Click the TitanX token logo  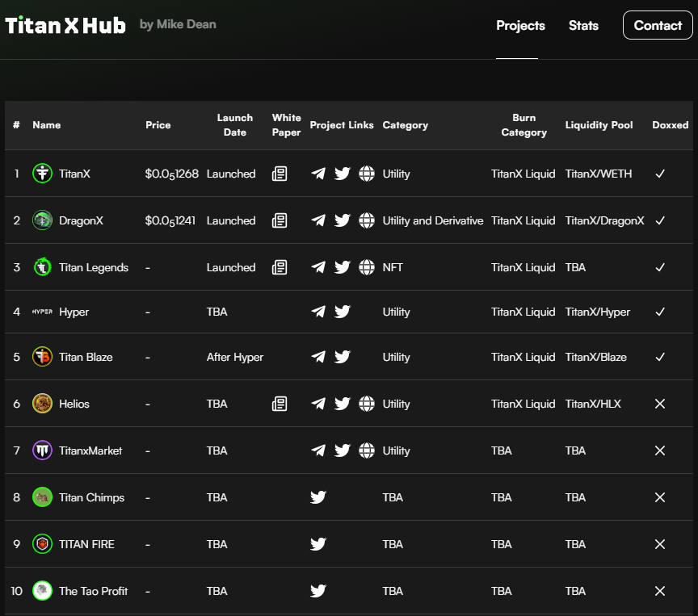pyautogui.click(x=42, y=174)
